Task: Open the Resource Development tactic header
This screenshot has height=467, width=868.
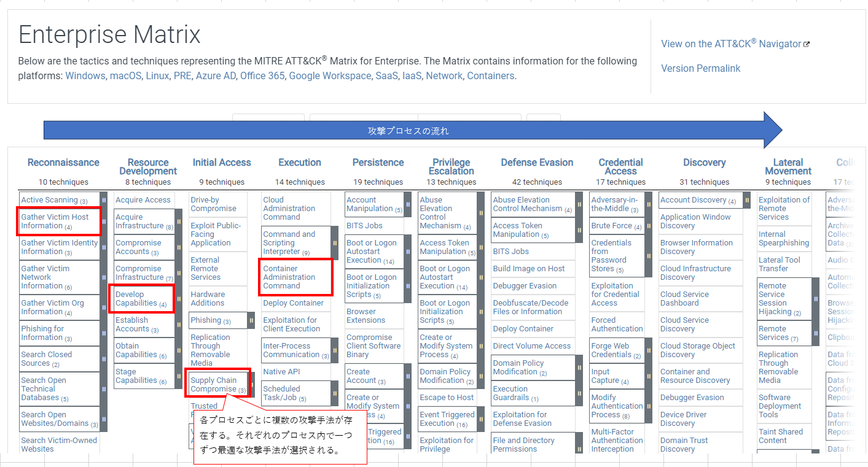Action: [x=148, y=167]
